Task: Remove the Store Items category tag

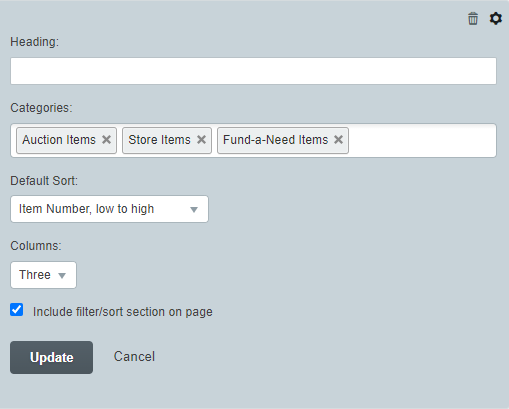Action: click(x=201, y=139)
